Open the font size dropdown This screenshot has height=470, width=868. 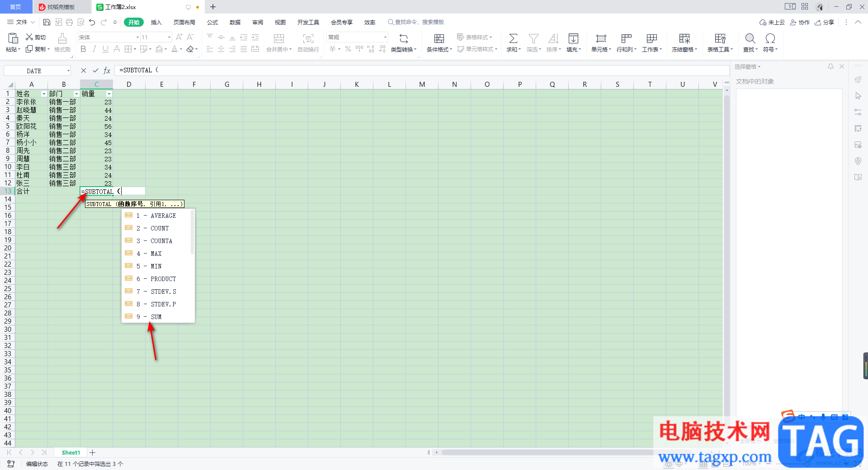pos(170,37)
